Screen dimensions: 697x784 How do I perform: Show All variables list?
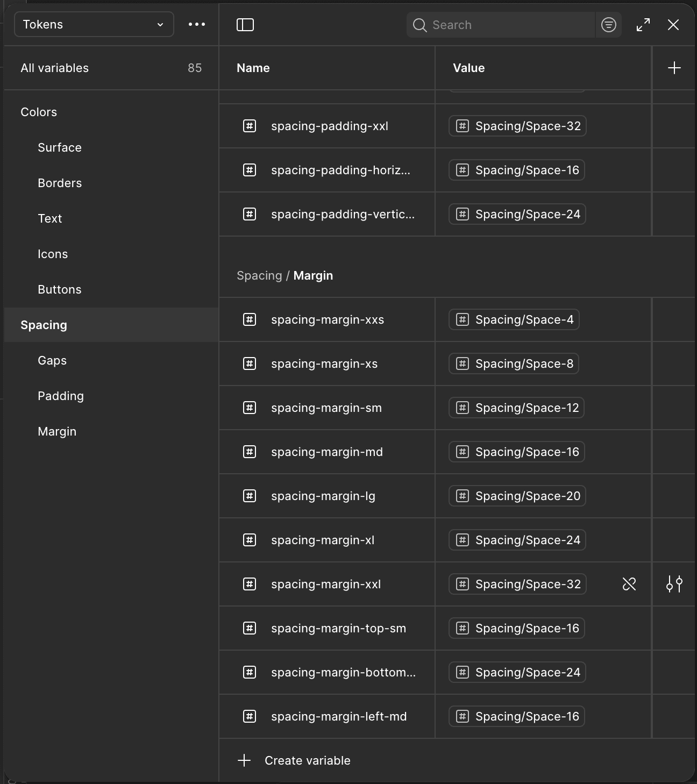tap(55, 68)
